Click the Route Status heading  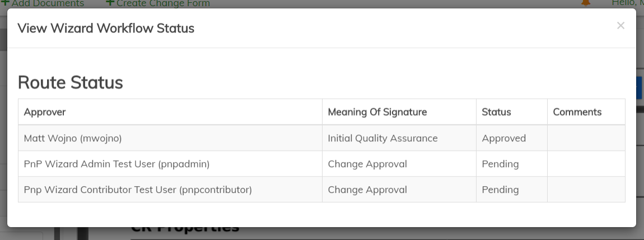71,82
